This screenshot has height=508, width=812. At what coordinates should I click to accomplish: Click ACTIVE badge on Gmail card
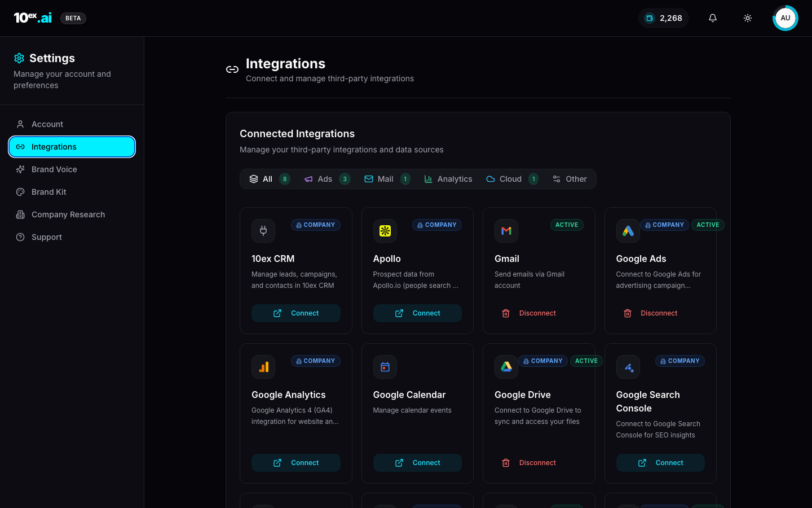pos(567,225)
